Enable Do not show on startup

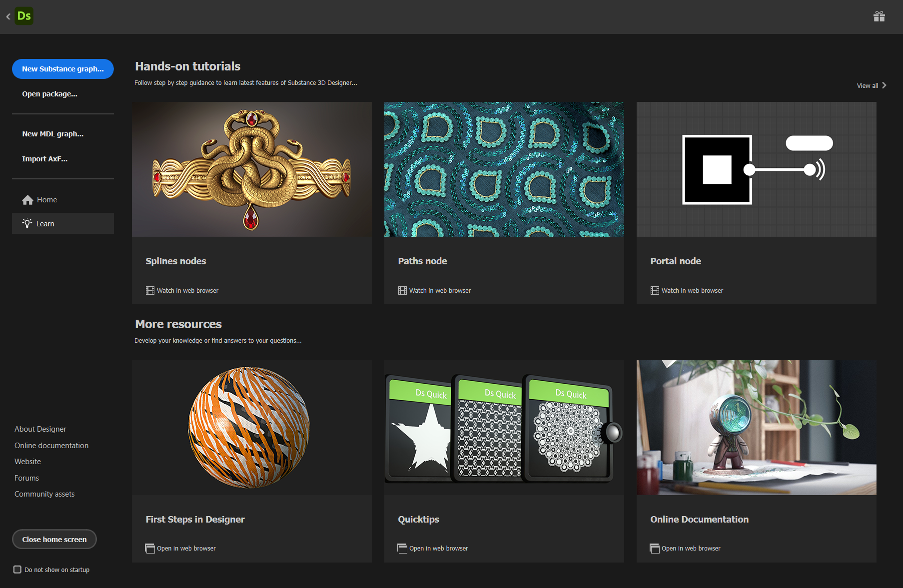coord(17,569)
